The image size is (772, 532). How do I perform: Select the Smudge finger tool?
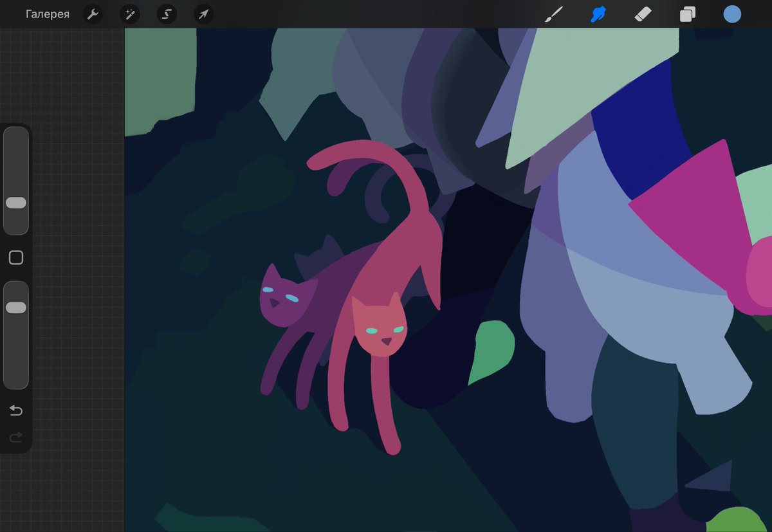599,14
